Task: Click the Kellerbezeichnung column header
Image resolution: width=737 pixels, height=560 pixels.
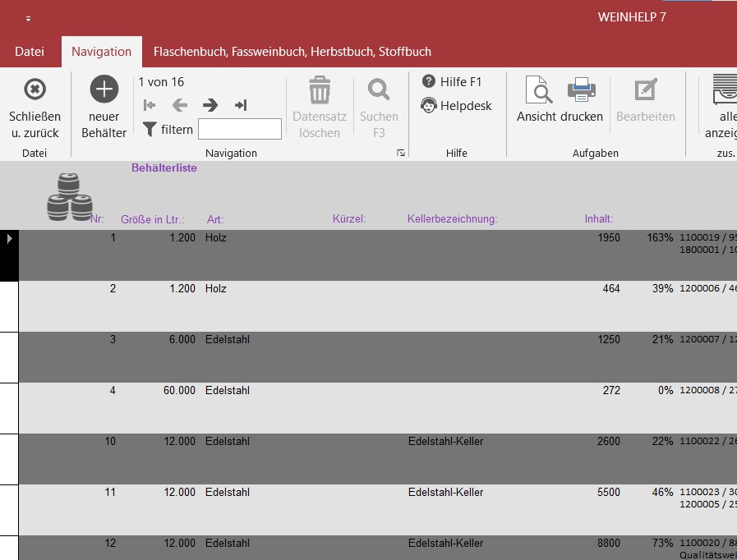Action: click(452, 219)
